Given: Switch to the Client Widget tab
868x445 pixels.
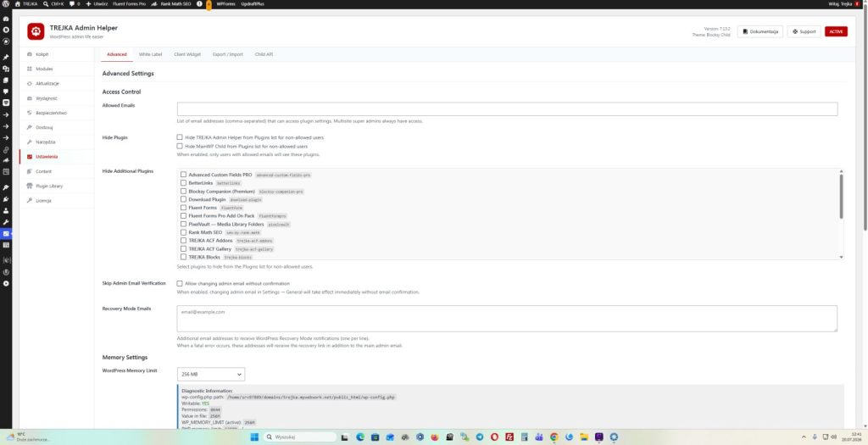Looking at the screenshot, I should coord(187,54).
